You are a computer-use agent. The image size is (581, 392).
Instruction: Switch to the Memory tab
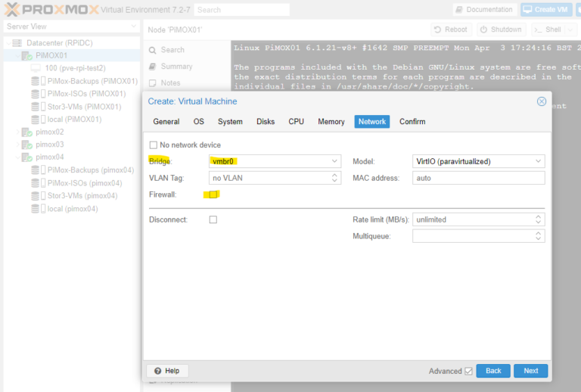tap(331, 122)
